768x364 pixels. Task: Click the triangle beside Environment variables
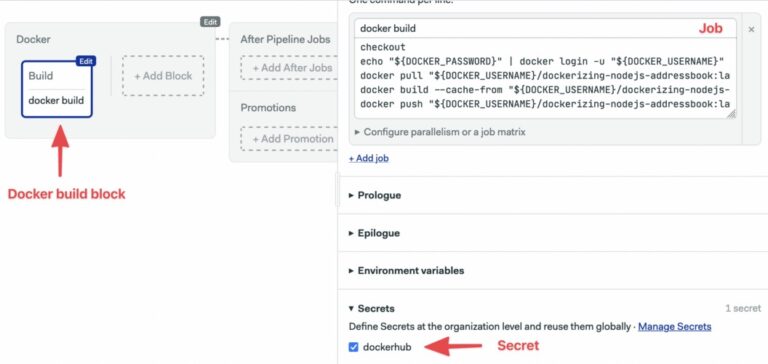click(351, 270)
